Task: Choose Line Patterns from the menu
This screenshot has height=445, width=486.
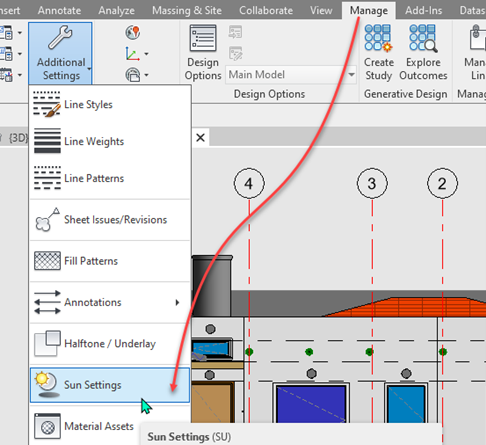Action: 110,178
